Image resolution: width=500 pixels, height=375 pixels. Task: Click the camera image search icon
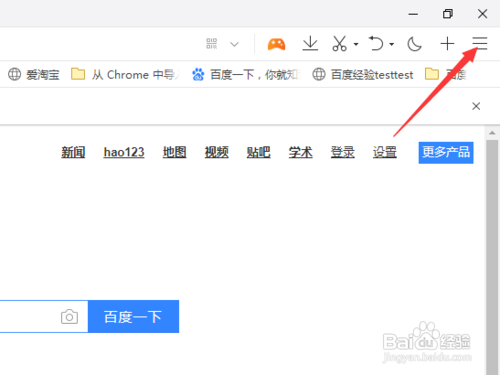coord(69,317)
